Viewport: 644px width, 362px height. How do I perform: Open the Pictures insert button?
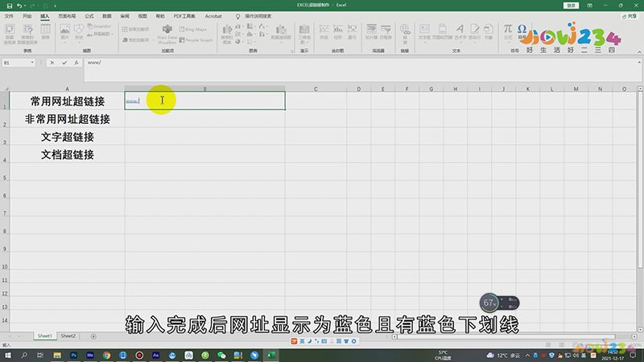[x=65, y=32]
